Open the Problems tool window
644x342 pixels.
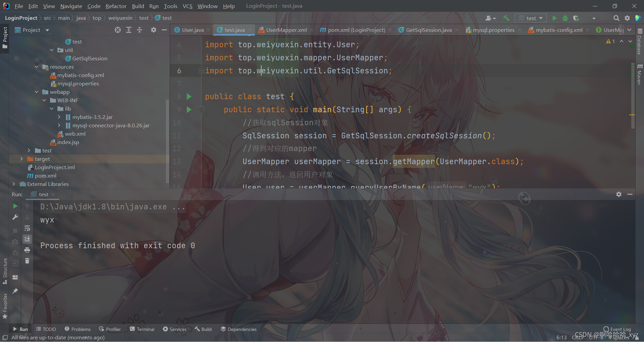pos(77,329)
